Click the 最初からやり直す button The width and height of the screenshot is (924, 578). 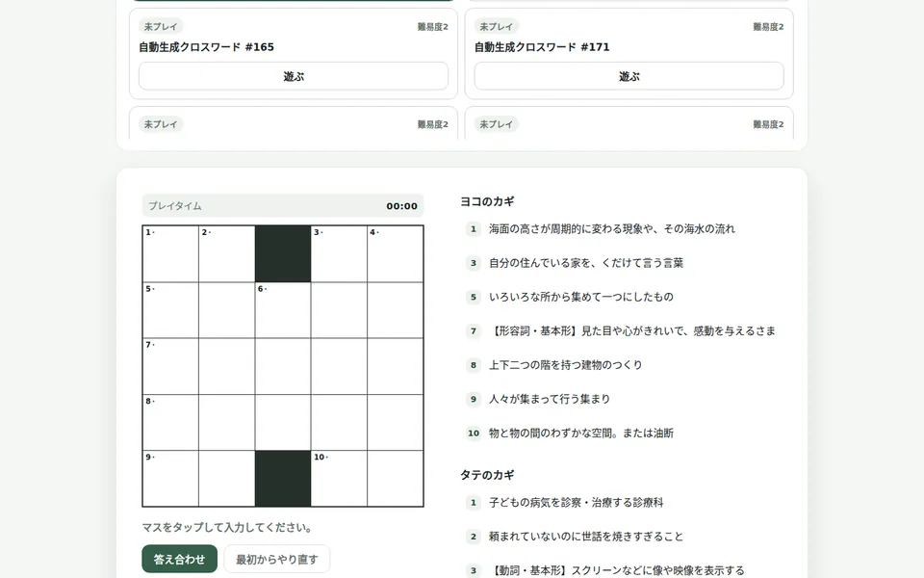point(277,559)
